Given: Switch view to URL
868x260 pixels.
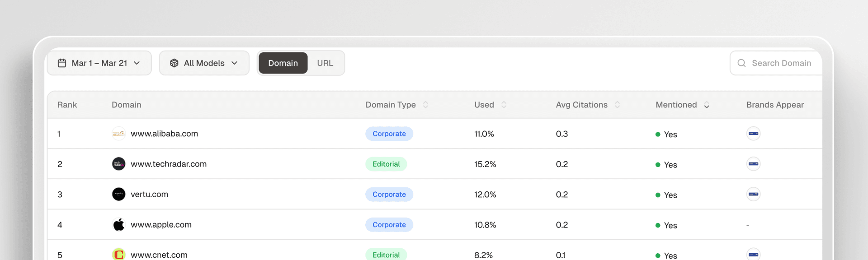Looking at the screenshot, I should 325,63.
